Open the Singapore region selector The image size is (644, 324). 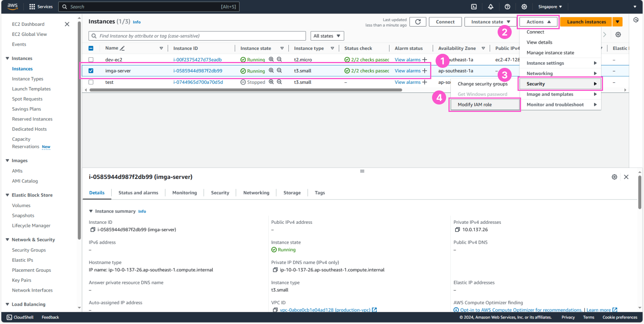550,7
